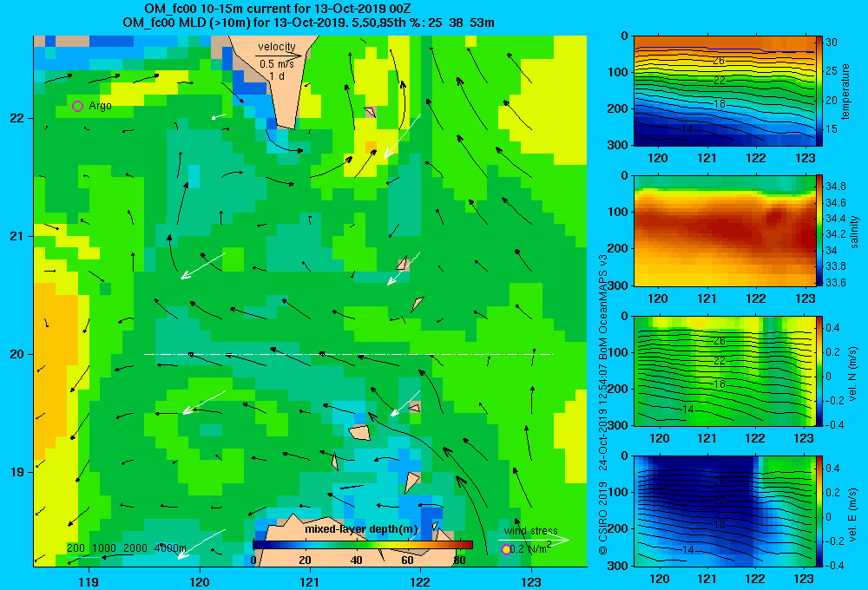
Task: Click the magenta circle beside "0.2 N/m"
Action: click(x=505, y=549)
